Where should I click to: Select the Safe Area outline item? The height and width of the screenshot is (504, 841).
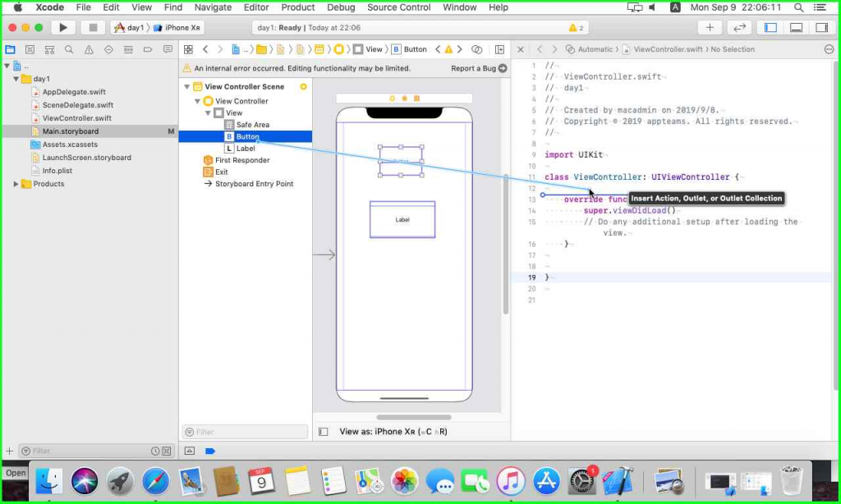(x=253, y=125)
